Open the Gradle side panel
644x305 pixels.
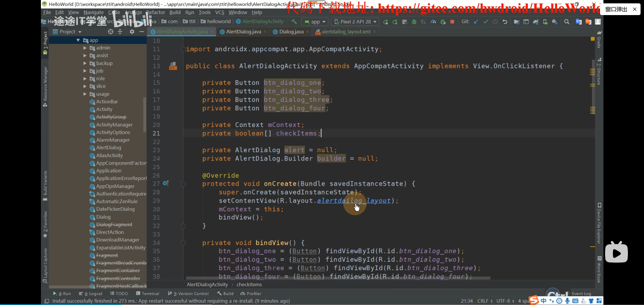point(599,40)
